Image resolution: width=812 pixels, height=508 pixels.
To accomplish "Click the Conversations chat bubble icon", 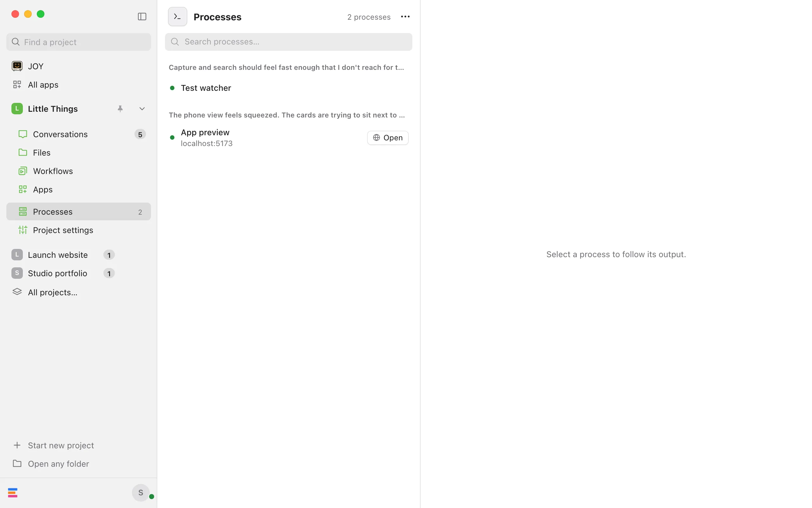I will (23, 134).
